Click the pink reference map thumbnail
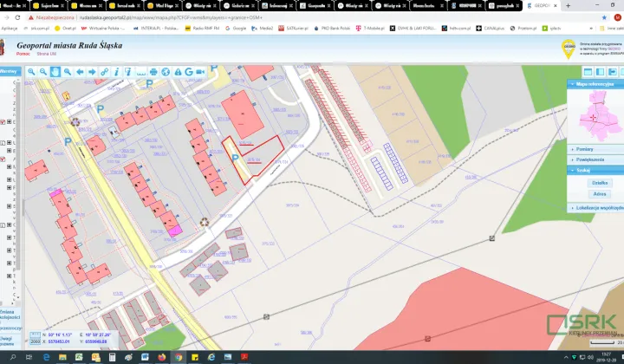Viewport: 624px width, 364px height. (598, 114)
